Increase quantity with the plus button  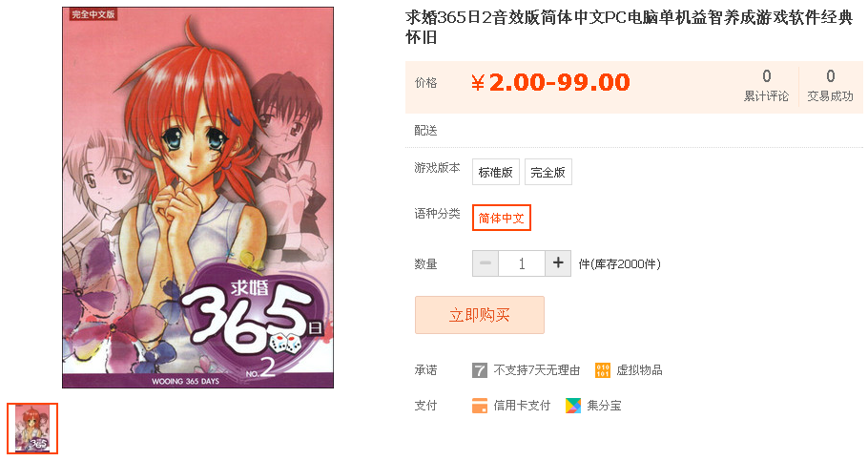558,263
